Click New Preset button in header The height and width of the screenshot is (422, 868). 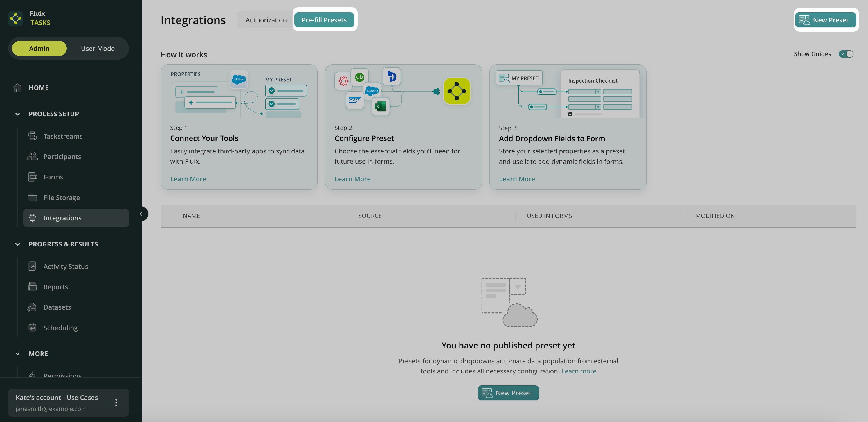point(825,20)
